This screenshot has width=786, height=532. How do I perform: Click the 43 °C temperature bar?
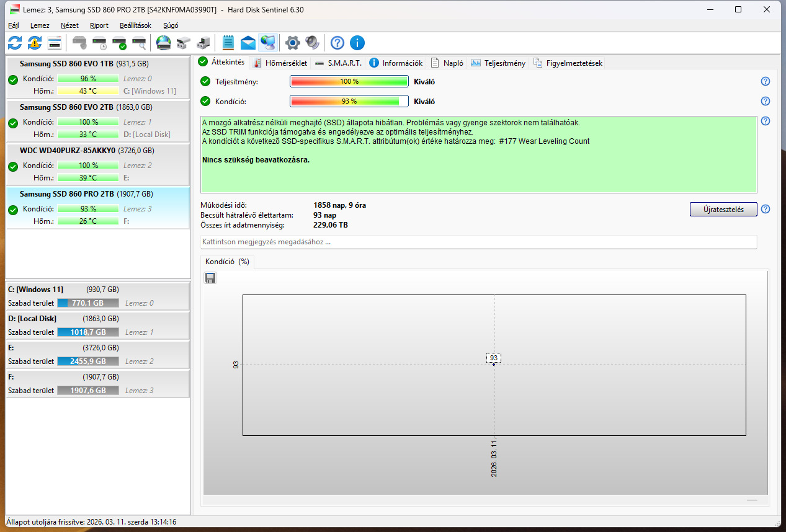pyautogui.click(x=88, y=91)
